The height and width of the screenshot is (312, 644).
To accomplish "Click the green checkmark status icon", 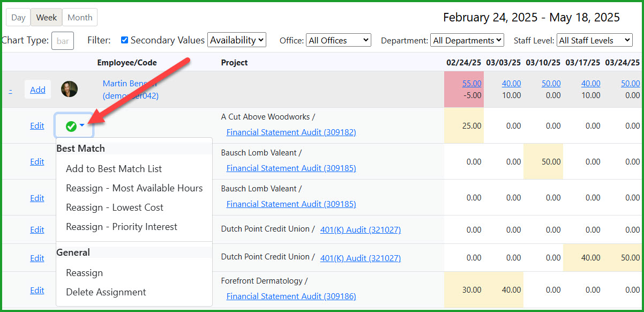I will 71,126.
